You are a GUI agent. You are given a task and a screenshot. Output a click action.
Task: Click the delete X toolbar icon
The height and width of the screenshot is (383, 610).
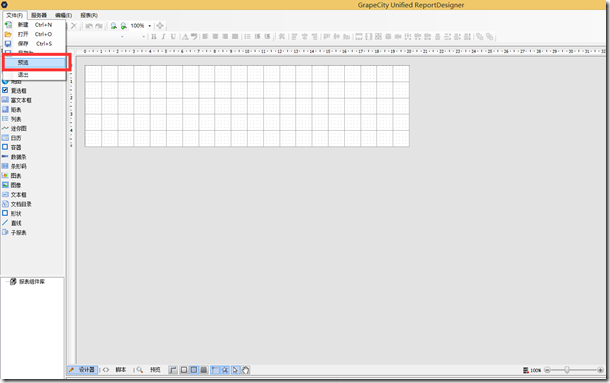click(74, 26)
